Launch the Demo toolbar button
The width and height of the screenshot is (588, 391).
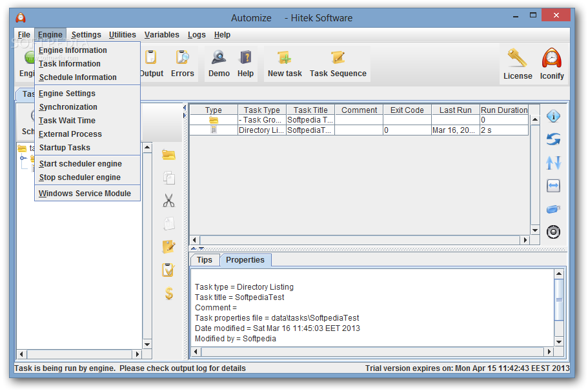[x=219, y=63]
